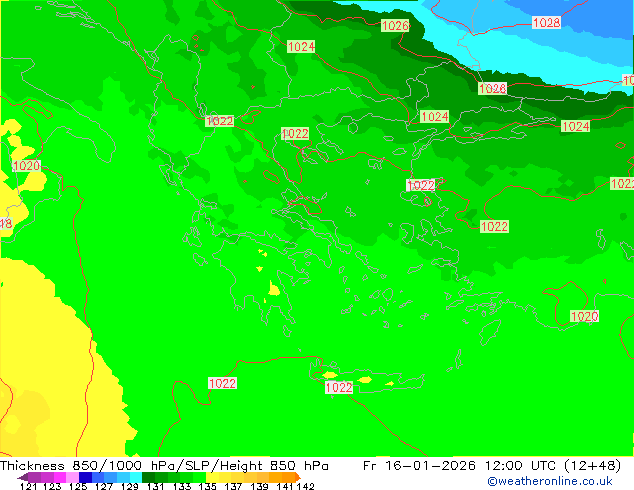
Task: Click the legend value 133
Action: [x=182, y=486]
